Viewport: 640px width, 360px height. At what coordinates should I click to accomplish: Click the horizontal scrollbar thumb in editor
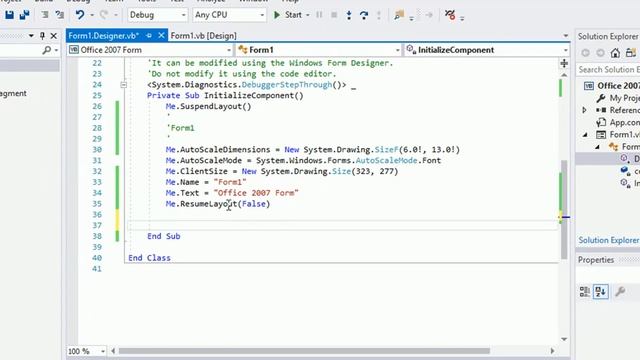coord(304,351)
